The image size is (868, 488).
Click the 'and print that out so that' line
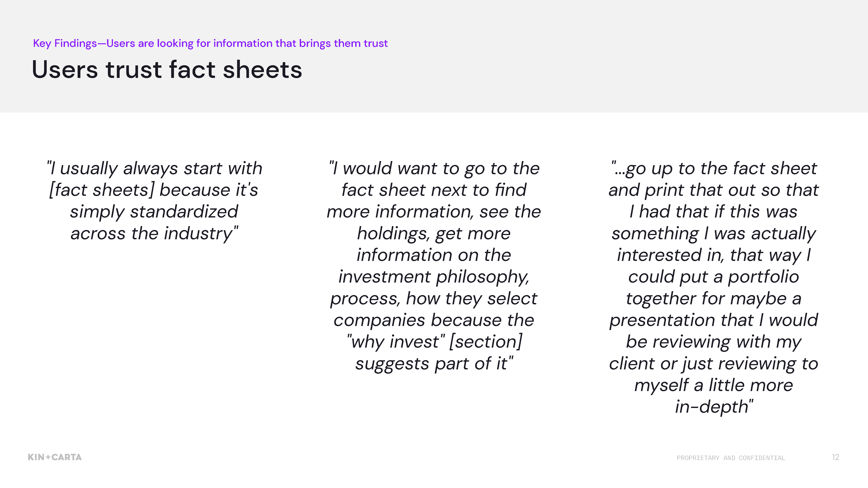[x=714, y=190]
